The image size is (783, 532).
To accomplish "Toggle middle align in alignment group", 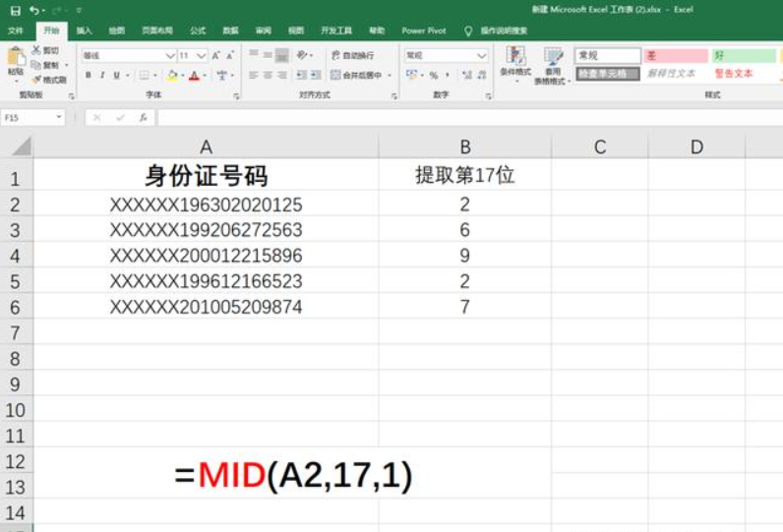I will pos(269,55).
